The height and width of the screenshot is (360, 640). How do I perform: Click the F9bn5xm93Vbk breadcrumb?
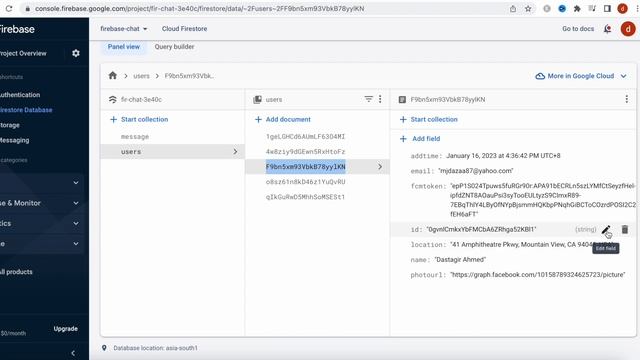[x=190, y=76]
